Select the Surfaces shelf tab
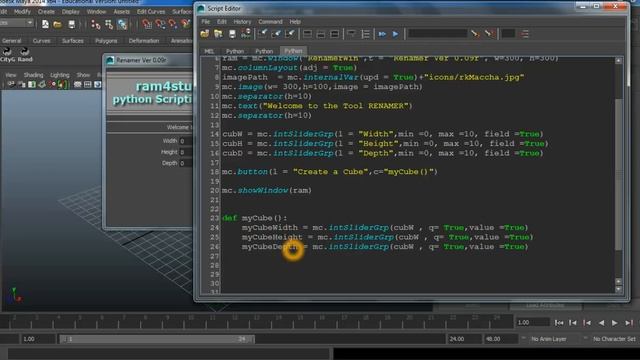640x360 pixels. [x=73, y=41]
